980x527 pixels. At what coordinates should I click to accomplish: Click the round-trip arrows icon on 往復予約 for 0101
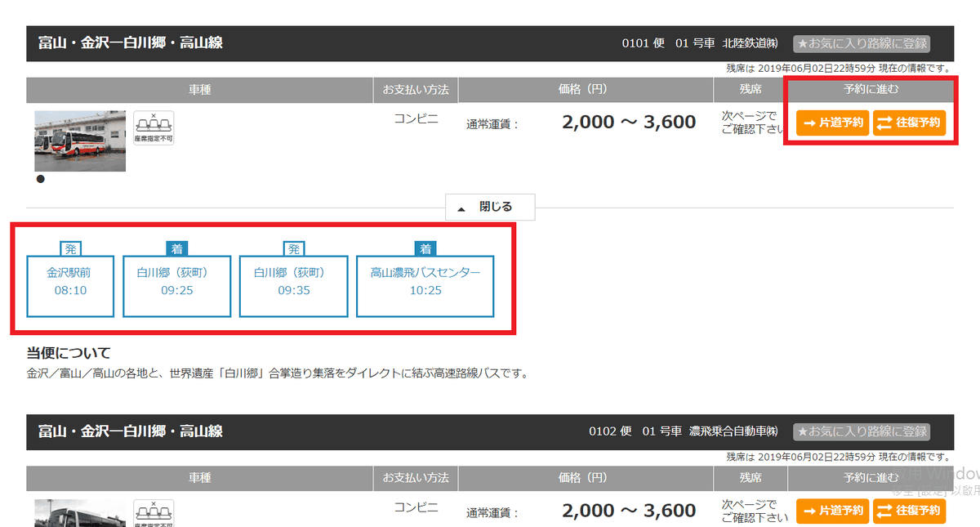coord(884,123)
